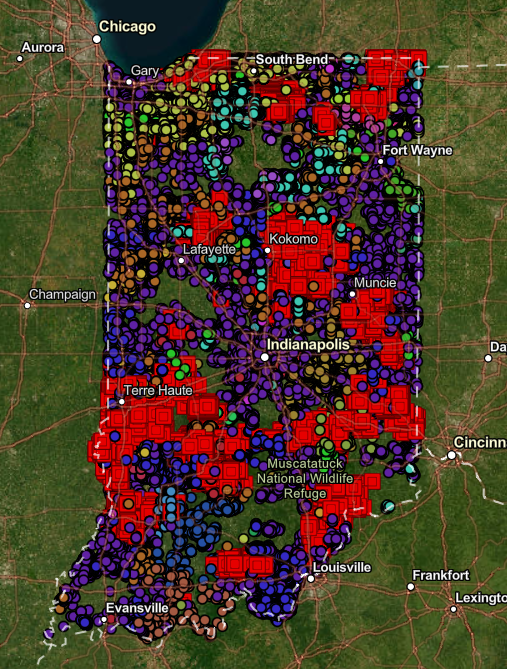Click the partially visible Lexington label
This screenshot has width=507, height=669.
[481, 598]
